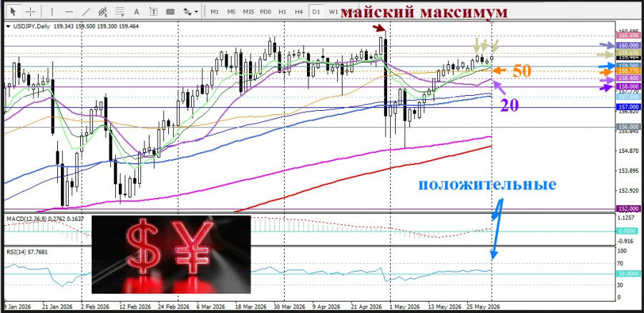The width and height of the screenshot is (644, 313).
Task: Click the MACD 0.0000 level label
Action: click(x=628, y=231)
